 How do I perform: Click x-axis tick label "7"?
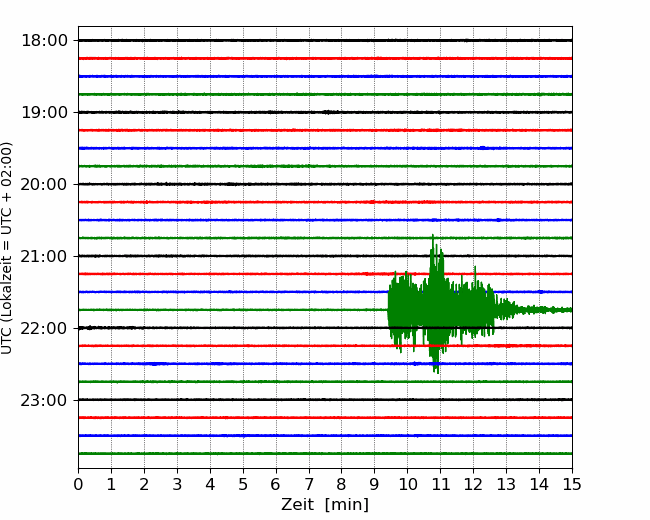[x=309, y=484]
